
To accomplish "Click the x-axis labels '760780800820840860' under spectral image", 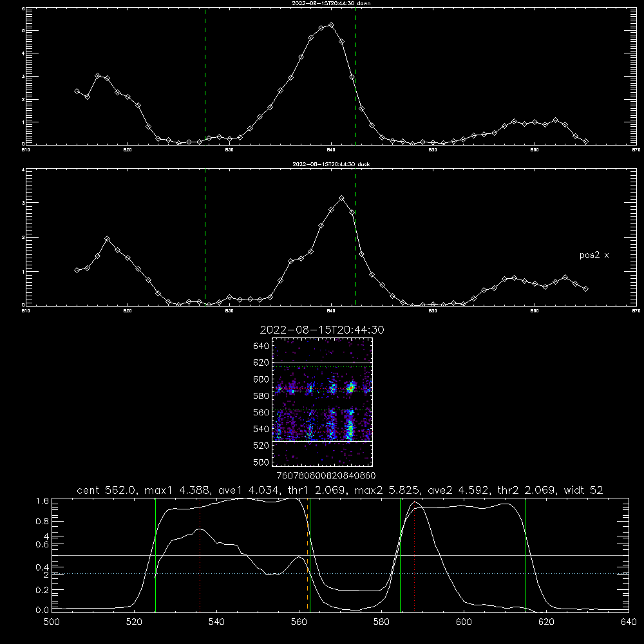I will pyautogui.click(x=326, y=475).
